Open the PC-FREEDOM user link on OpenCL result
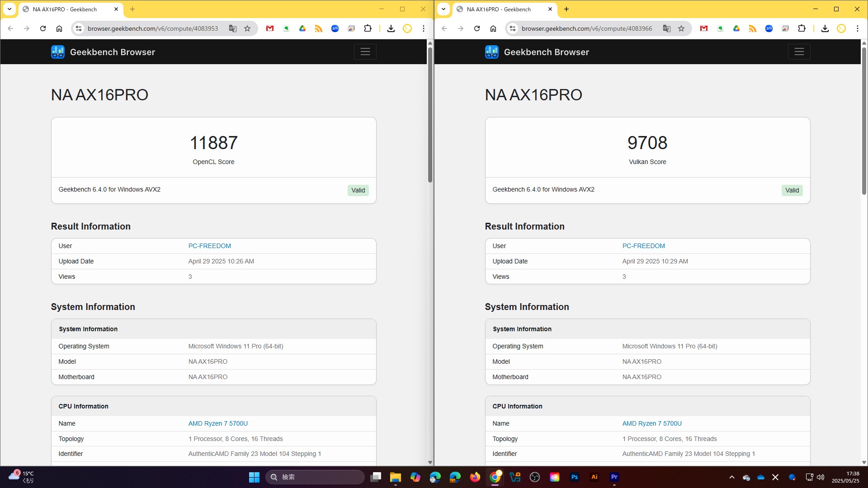The image size is (868, 488). (x=209, y=246)
